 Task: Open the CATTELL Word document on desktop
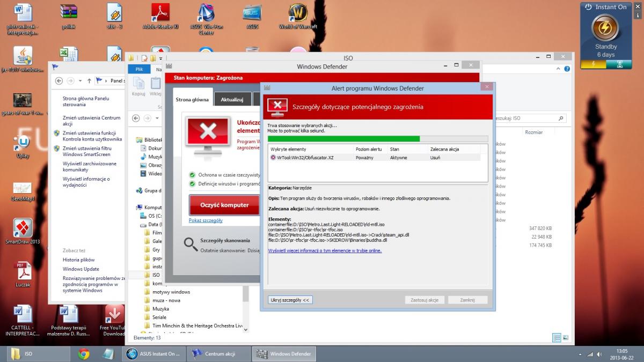pyautogui.click(x=23, y=320)
